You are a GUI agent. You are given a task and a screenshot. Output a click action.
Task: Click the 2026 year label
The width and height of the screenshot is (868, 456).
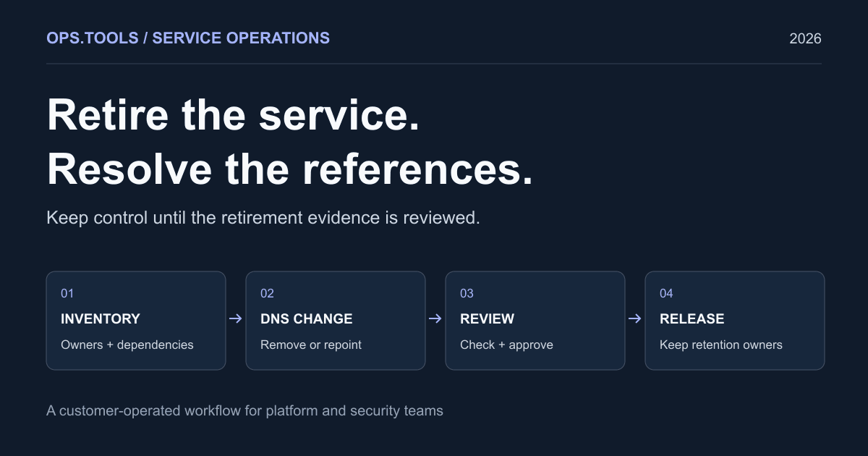(805, 39)
